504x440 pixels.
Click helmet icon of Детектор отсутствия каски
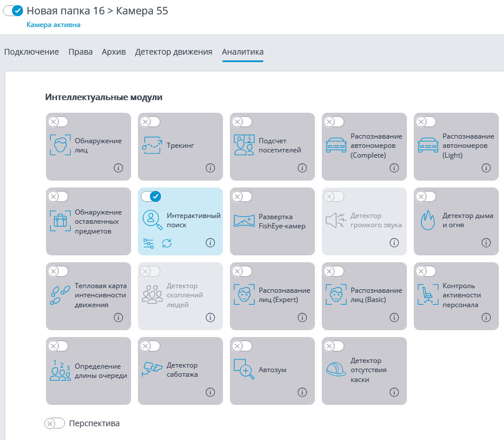click(336, 369)
